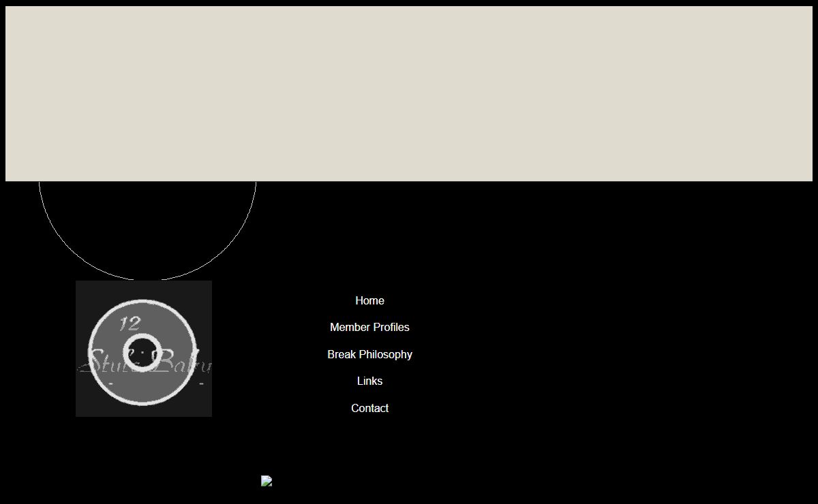Open the Home navigation link
The width and height of the screenshot is (818, 504).
click(369, 300)
